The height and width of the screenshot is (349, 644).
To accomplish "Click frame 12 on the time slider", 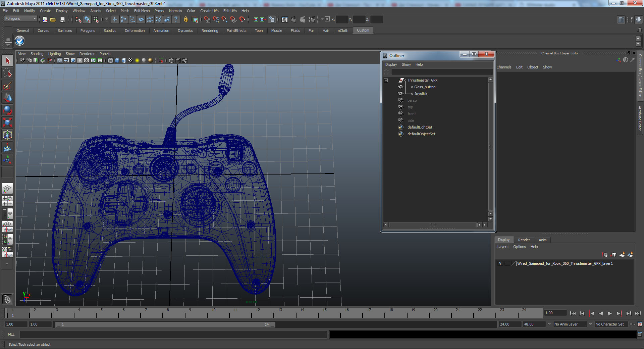I will [x=257, y=313].
